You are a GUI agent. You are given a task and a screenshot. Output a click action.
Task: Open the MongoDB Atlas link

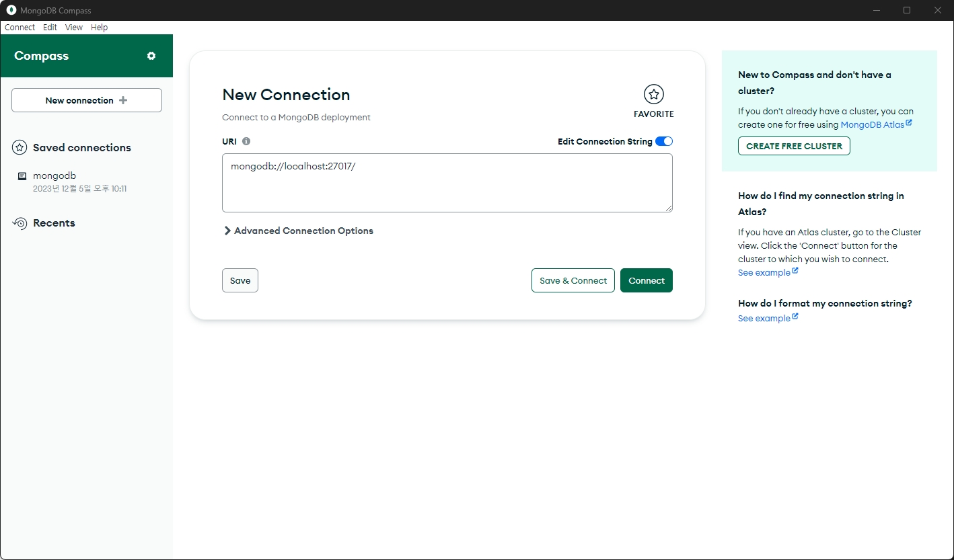876,124
